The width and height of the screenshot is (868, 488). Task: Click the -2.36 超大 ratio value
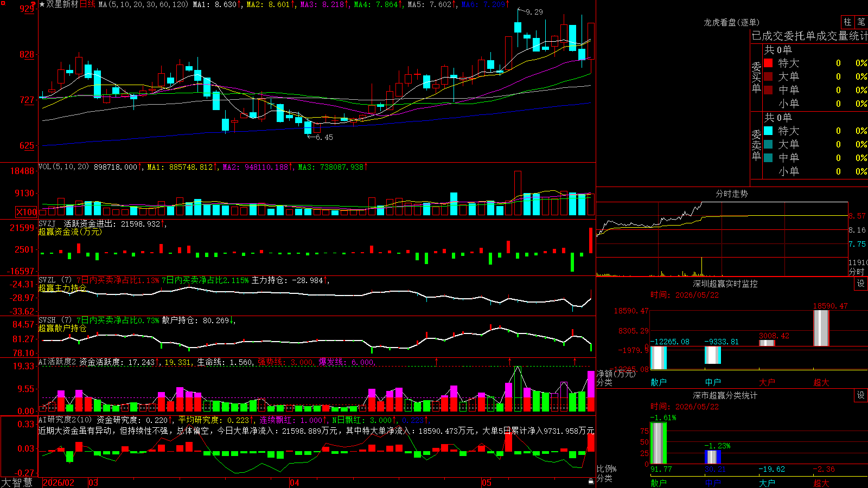[824, 469]
